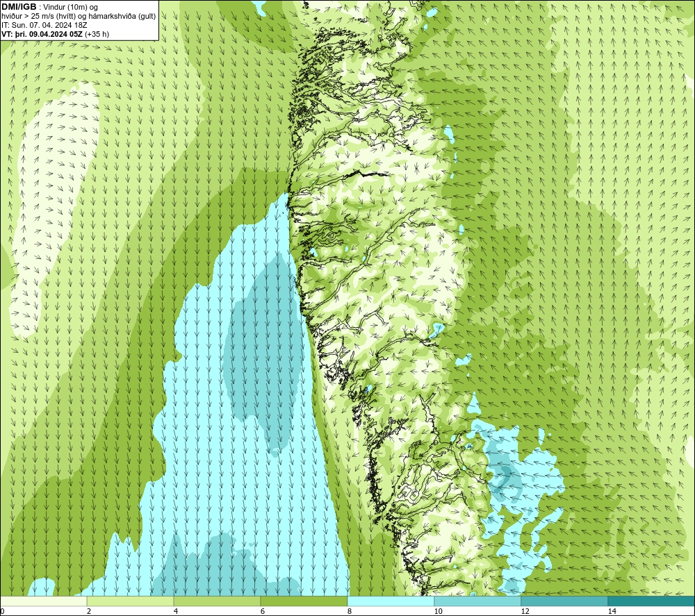The width and height of the screenshot is (695, 616).
Task: Click the 2–4 m/s light green swatch
Action: 131,601
